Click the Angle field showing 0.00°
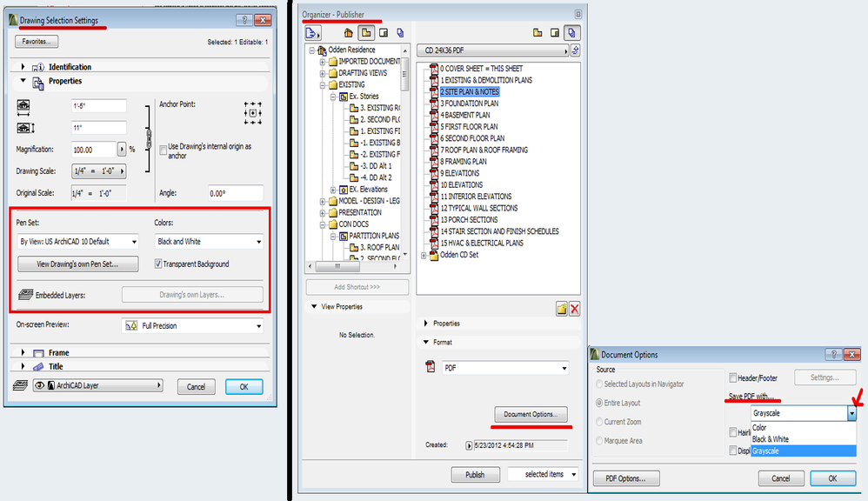This screenshot has width=868, height=501. pos(236,193)
